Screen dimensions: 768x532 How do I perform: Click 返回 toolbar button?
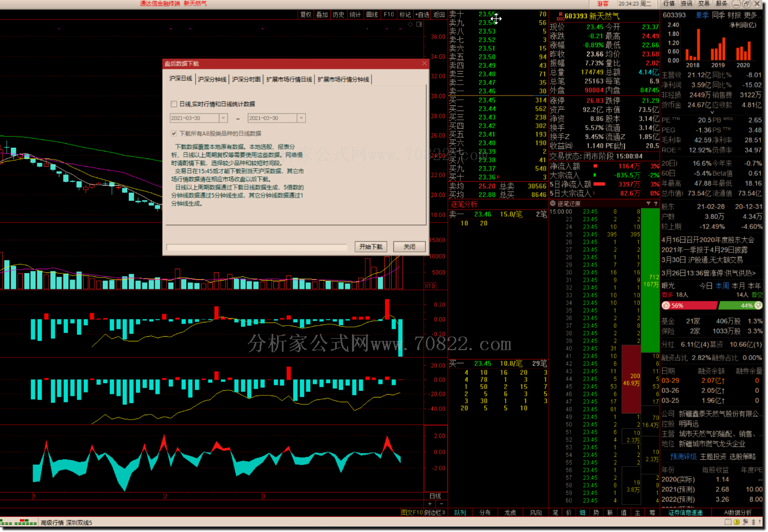coord(439,15)
